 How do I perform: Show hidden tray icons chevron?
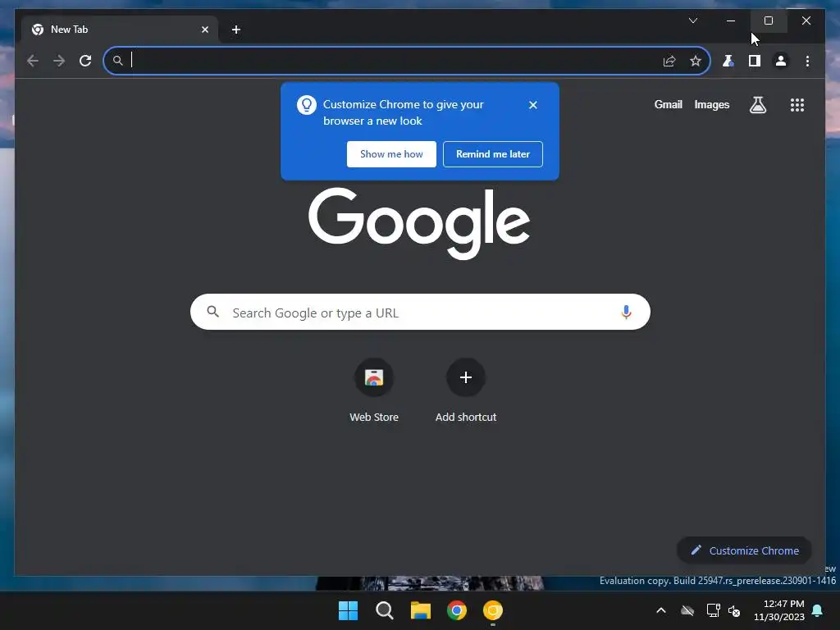coord(661,610)
